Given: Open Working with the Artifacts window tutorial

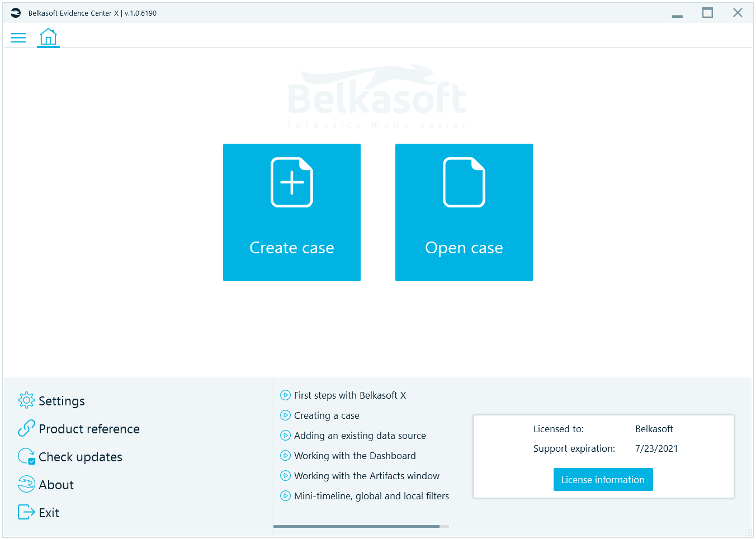Looking at the screenshot, I should 367,476.
